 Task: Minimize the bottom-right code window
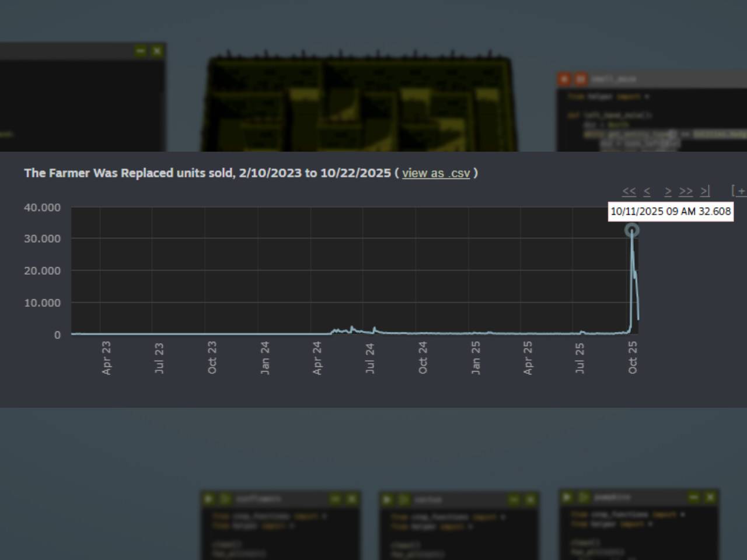(x=694, y=497)
